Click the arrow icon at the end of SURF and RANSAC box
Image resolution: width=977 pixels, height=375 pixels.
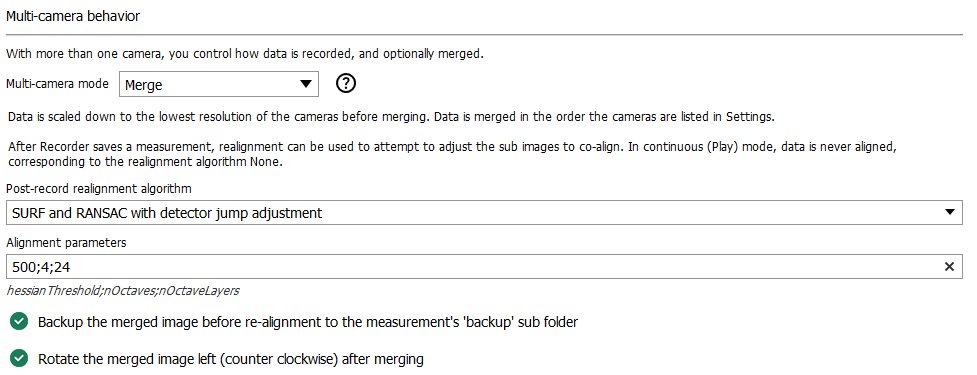950,212
